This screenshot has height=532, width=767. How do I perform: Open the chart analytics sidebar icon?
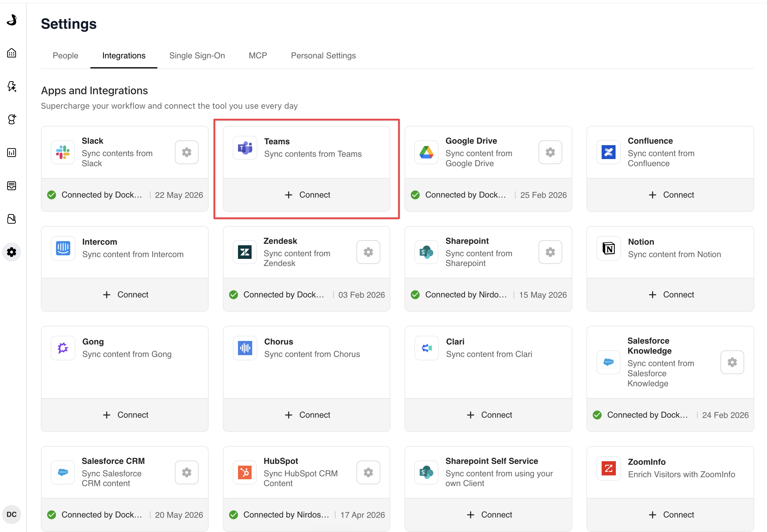coord(12,153)
